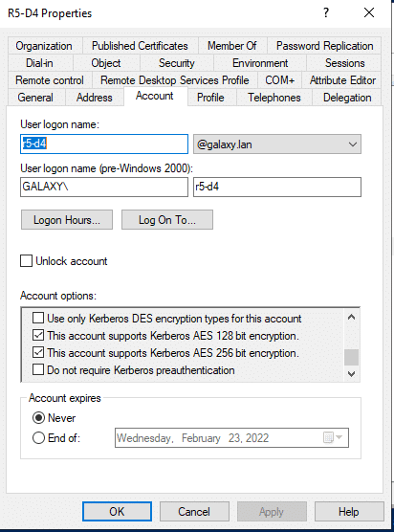The image size is (394, 532).
Task: Open the calendar date picker icon
Action: [x=333, y=437]
